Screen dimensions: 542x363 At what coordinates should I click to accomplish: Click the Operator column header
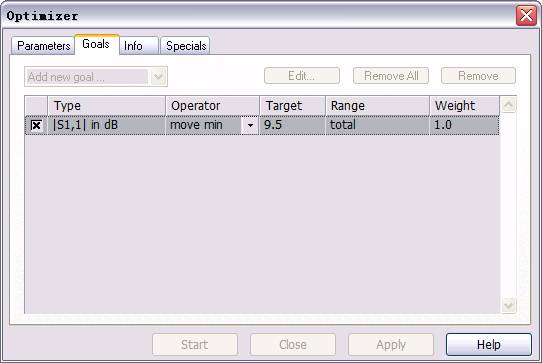point(213,106)
